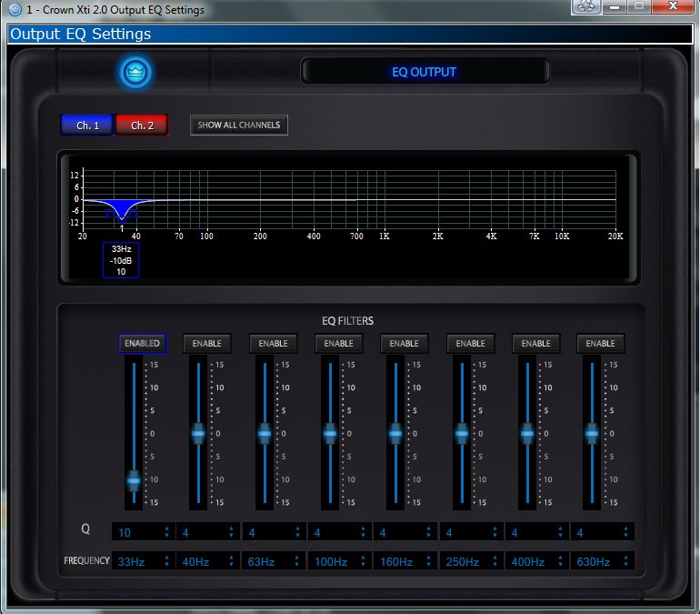Adjust the Q value stepper for filter 1
This screenshot has height=614, width=700.
tap(166, 532)
